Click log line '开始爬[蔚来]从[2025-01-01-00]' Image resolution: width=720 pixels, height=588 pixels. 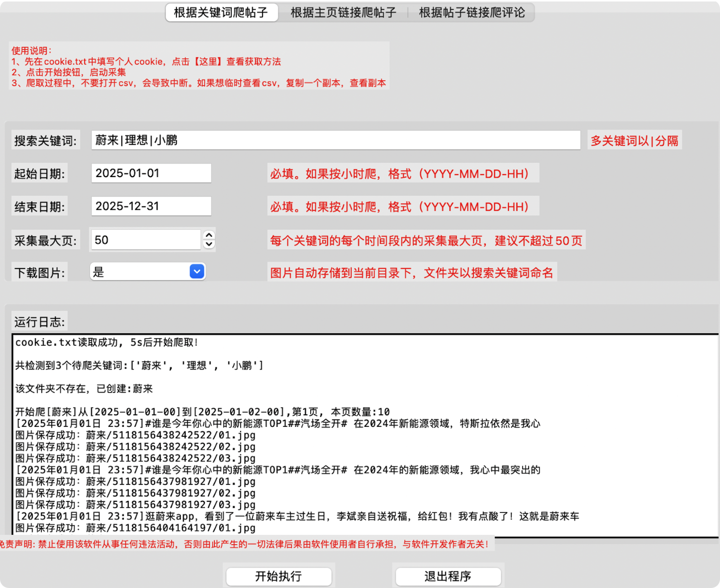pos(202,412)
